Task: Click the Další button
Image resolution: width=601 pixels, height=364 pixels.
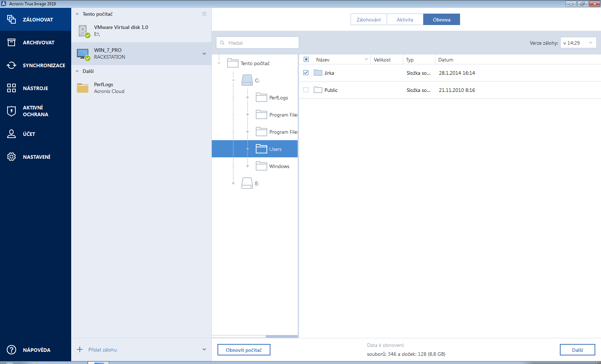Action: coord(577,350)
